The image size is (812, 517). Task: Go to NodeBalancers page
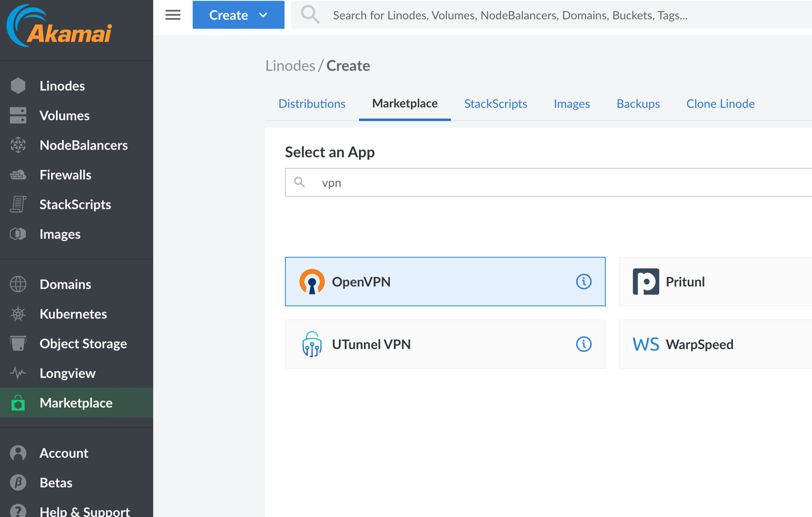pyautogui.click(x=77, y=145)
